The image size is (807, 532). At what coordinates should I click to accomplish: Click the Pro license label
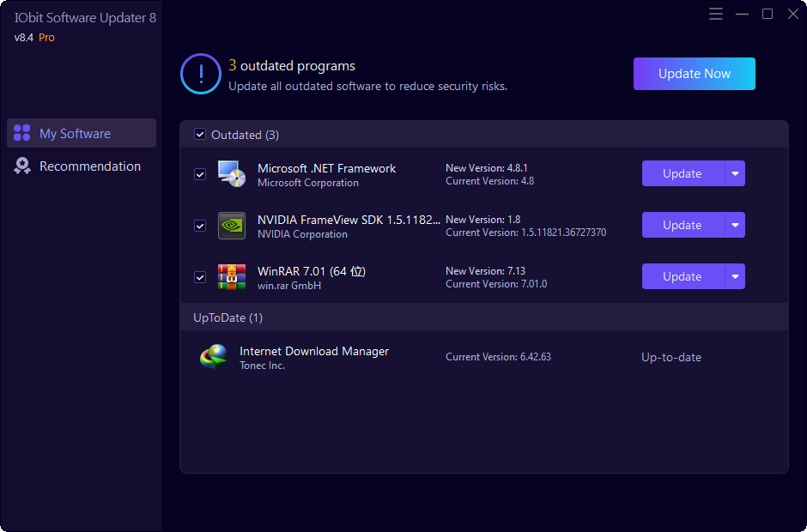47,37
